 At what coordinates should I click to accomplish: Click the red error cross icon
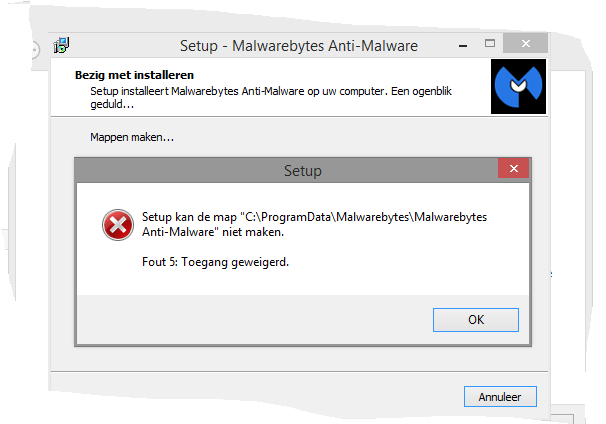pyautogui.click(x=118, y=225)
